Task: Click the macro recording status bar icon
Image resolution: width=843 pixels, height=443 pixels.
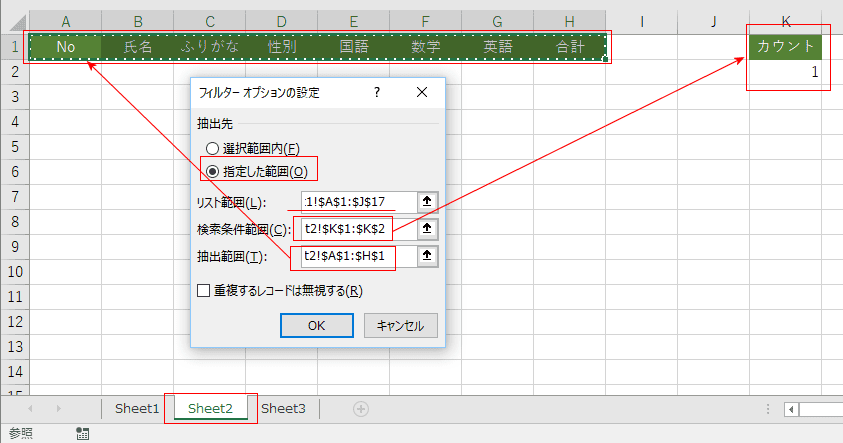Action: pos(82,434)
